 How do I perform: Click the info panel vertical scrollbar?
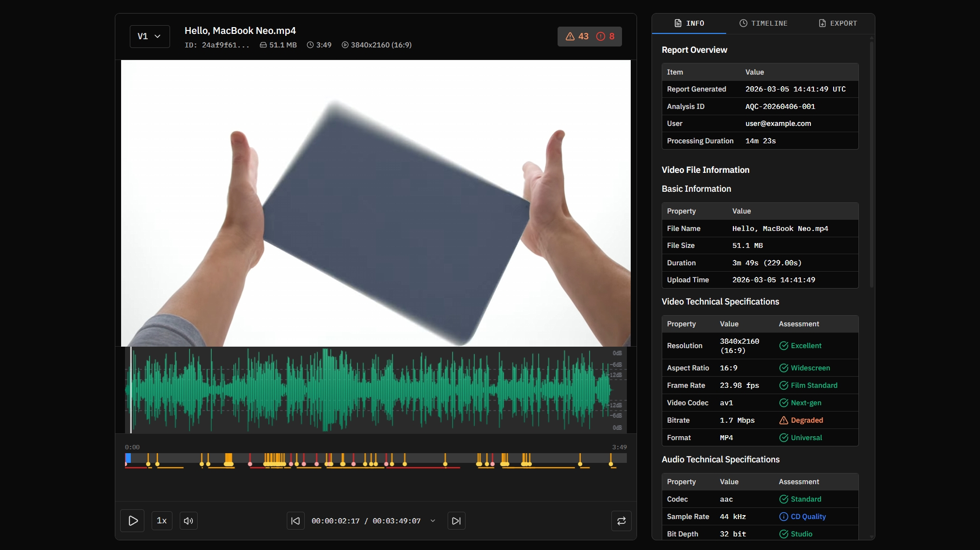(871, 165)
